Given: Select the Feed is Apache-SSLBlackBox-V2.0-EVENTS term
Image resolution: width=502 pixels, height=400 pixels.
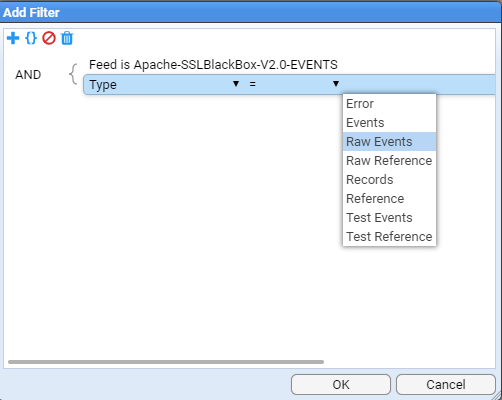Looking at the screenshot, I should 213,65.
